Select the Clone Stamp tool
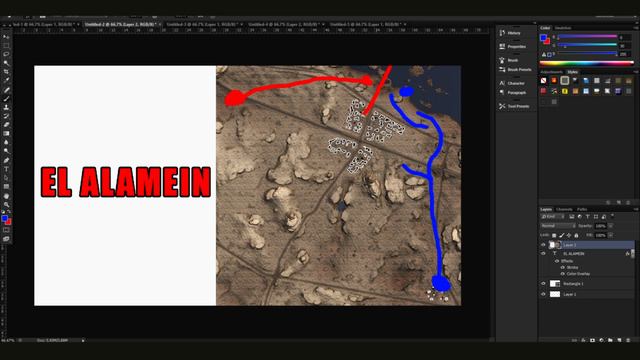Screen dimensions: 640x360 coord(6,107)
